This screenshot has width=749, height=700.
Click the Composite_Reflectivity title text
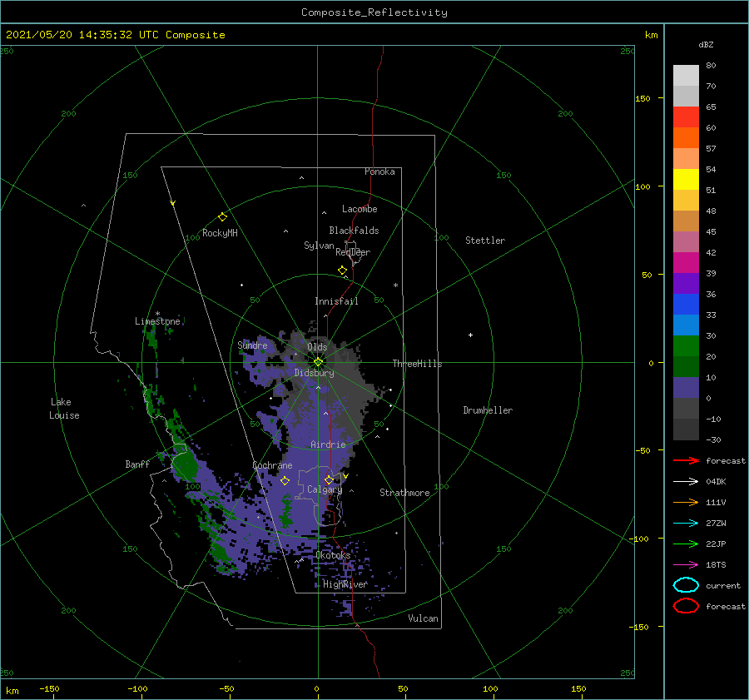pyautogui.click(x=374, y=12)
